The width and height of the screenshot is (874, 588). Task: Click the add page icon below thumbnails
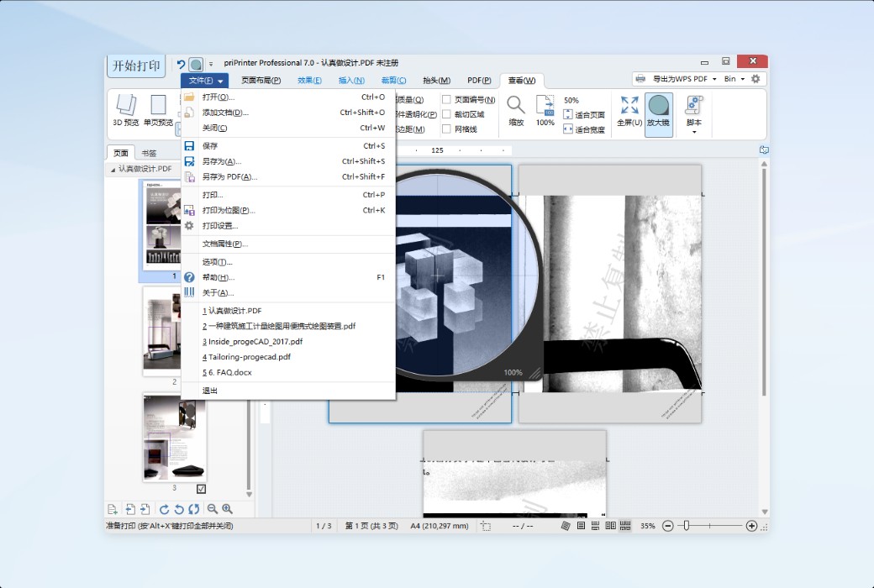(x=112, y=509)
